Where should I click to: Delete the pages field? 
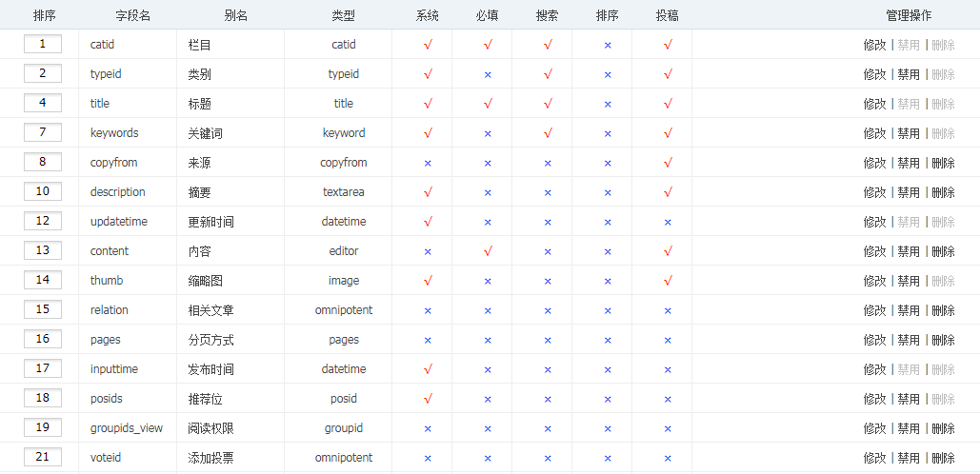pyautogui.click(x=943, y=340)
